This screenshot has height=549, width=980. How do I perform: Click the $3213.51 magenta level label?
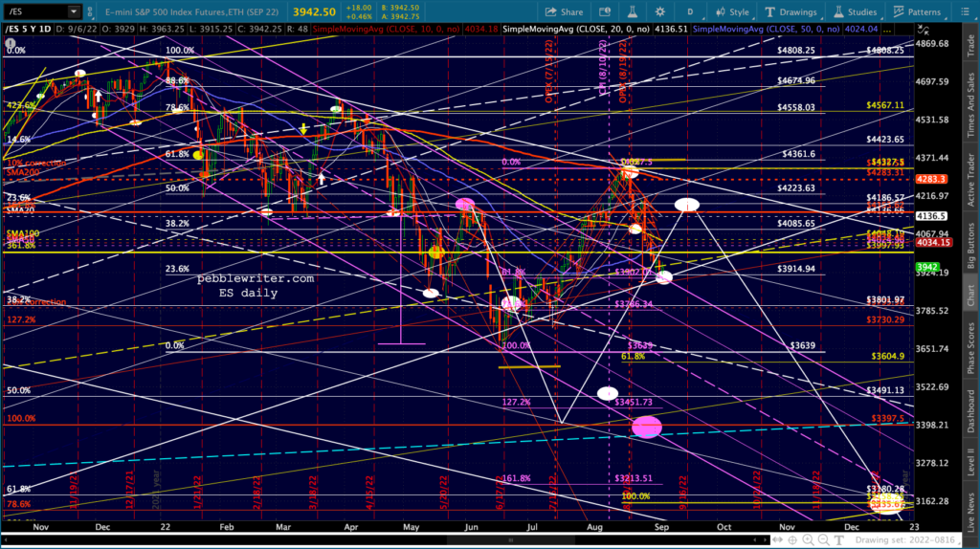634,478
